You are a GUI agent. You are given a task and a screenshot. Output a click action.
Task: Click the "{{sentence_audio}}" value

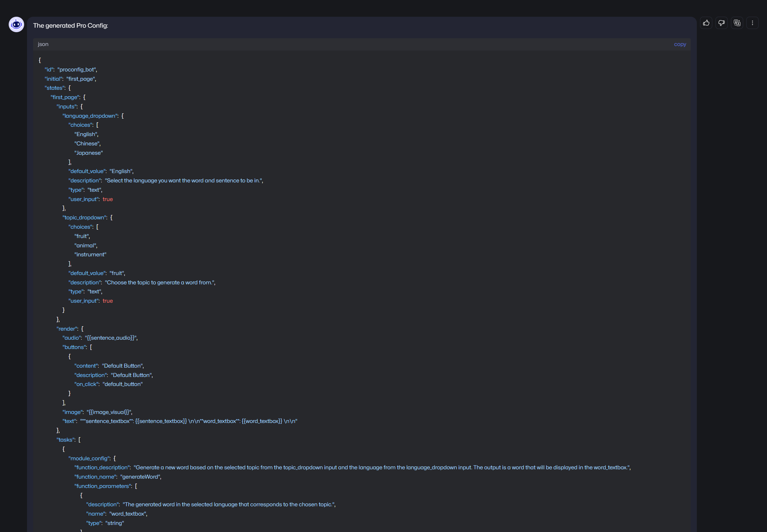pyautogui.click(x=111, y=338)
